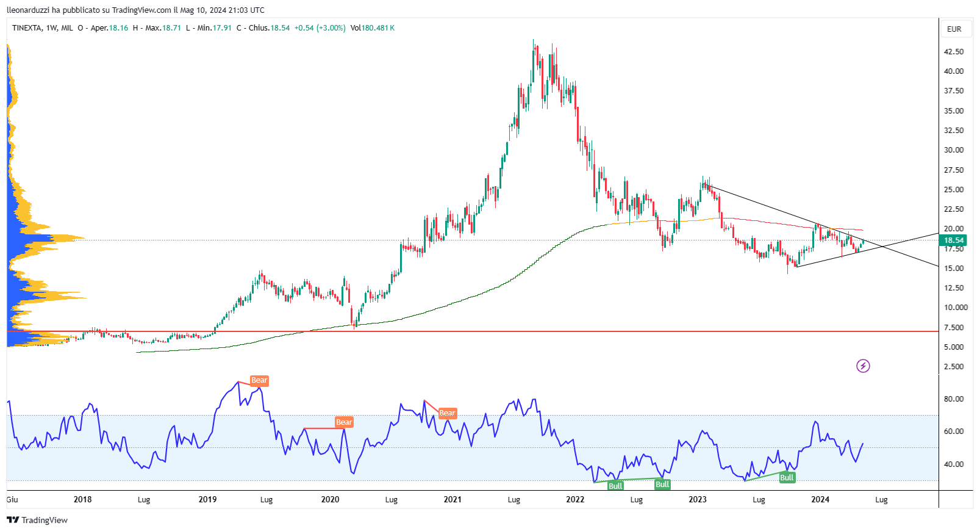Click the 42.50 price axis label
980x531 pixels.
tap(954, 51)
